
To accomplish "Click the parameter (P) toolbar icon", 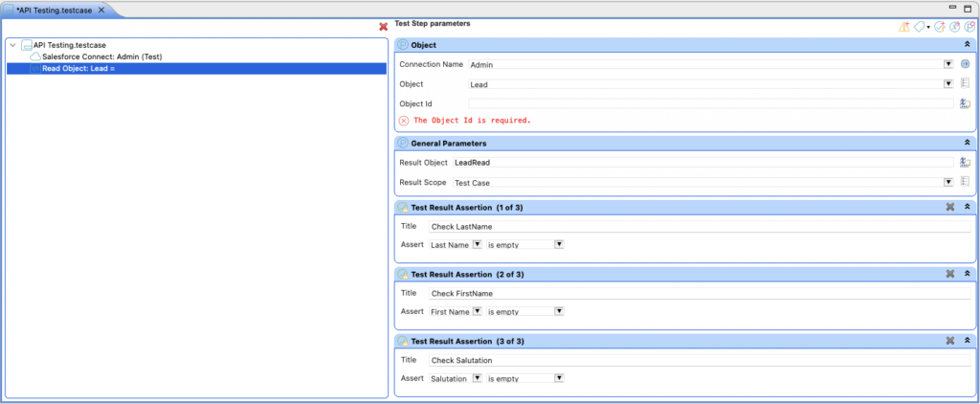I will [969, 27].
